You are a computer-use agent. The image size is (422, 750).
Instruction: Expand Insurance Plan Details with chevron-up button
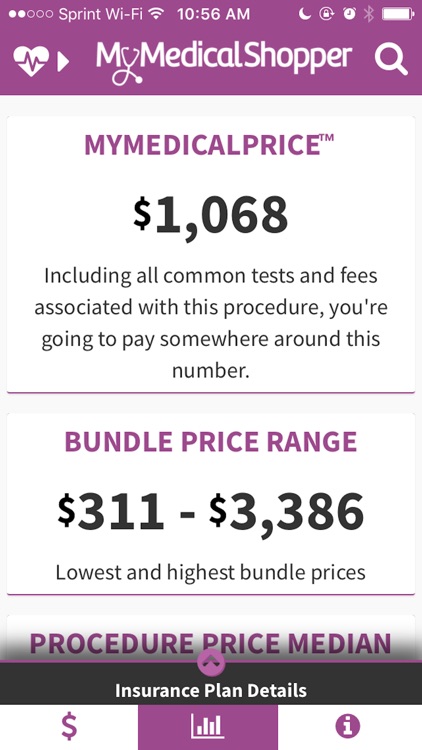(211, 662)
